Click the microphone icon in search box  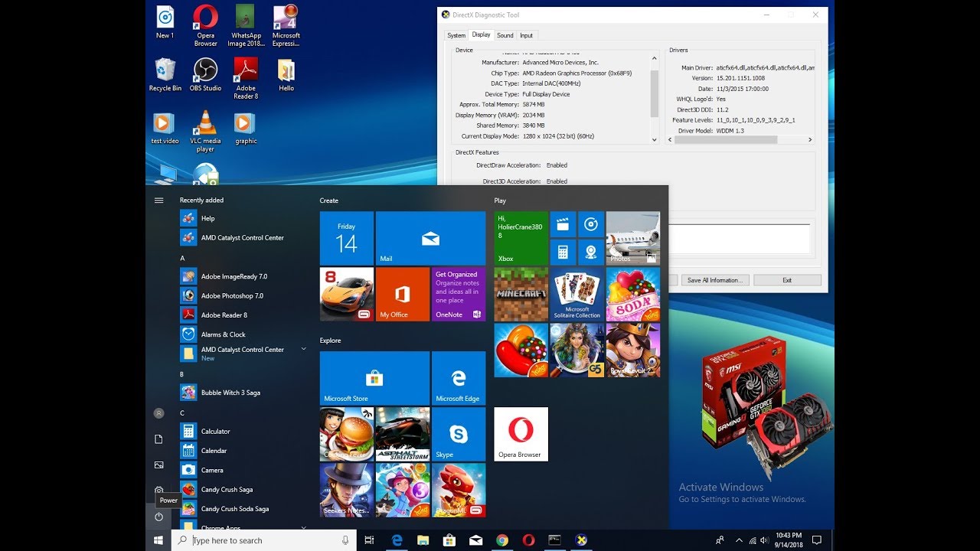pyautogui.click(x=345, y=540)
